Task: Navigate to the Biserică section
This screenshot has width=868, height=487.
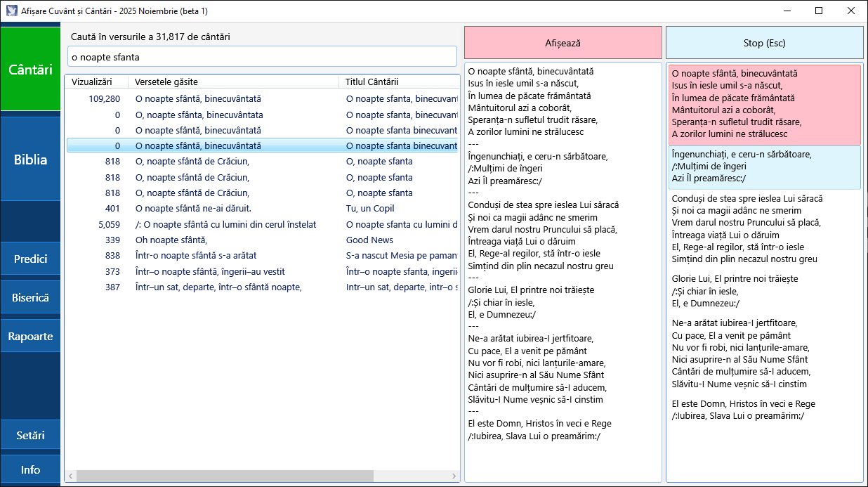Action: coord(30,297)
